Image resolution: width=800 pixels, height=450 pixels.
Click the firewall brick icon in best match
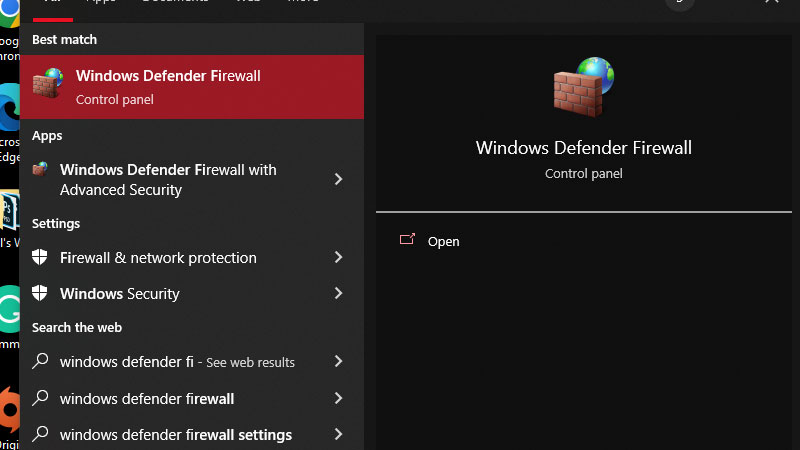48,83
